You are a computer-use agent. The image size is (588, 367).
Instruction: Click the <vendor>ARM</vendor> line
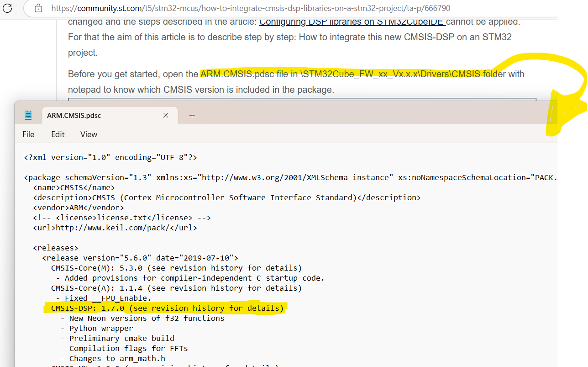pyautogui.click(x=79, y=207)
